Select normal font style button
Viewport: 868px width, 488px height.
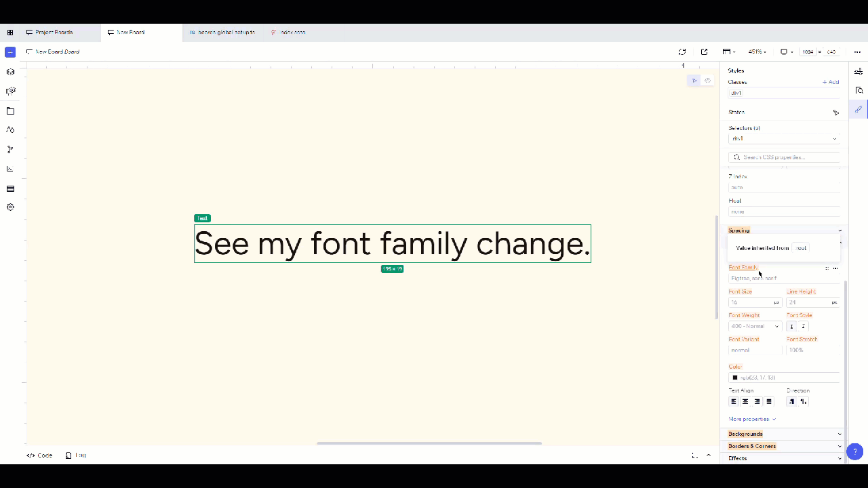[x=791, y=326]
